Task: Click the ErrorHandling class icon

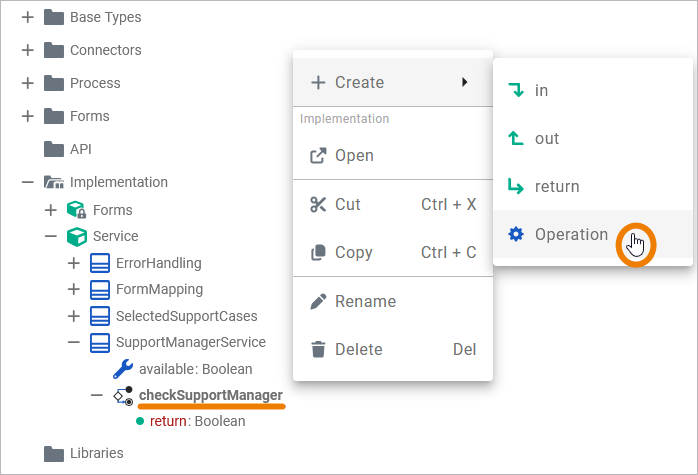Action: (100, 263)
